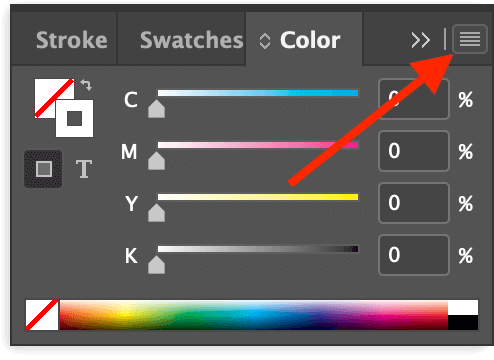Select the Stroke box icon
This screenshot has width=494, height=360.
[74, 119]
